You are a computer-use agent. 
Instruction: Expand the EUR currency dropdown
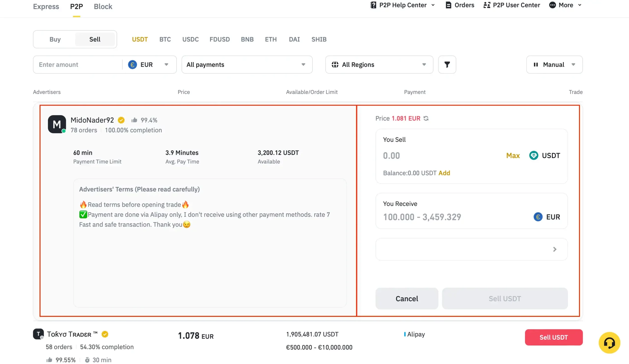(x=166, y=65)
